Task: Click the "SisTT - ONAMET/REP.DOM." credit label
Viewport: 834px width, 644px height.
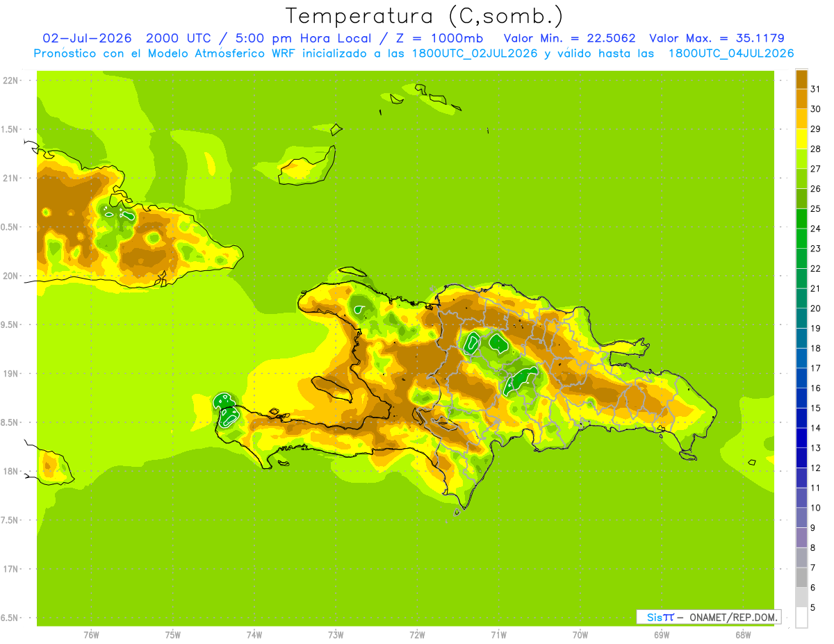Action: click(x=708, y=617)
